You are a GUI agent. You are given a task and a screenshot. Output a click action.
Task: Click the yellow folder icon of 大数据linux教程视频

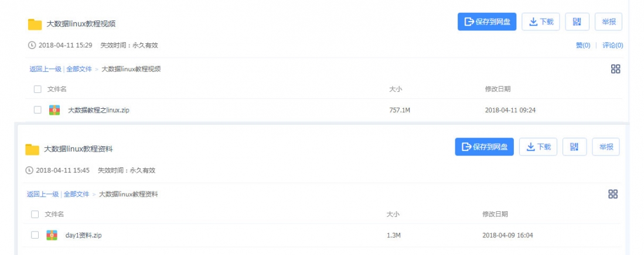coord(35,24)
